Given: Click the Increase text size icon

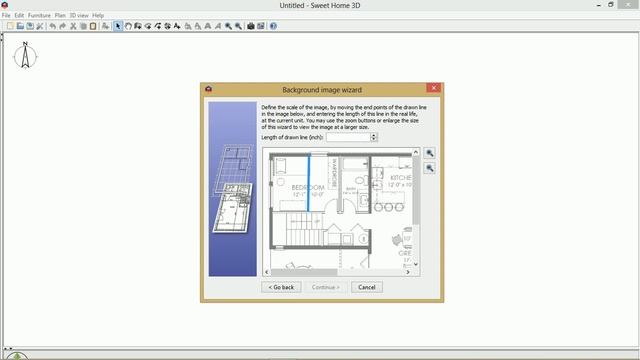Looking at the screenshot, I should pos(188,26).
